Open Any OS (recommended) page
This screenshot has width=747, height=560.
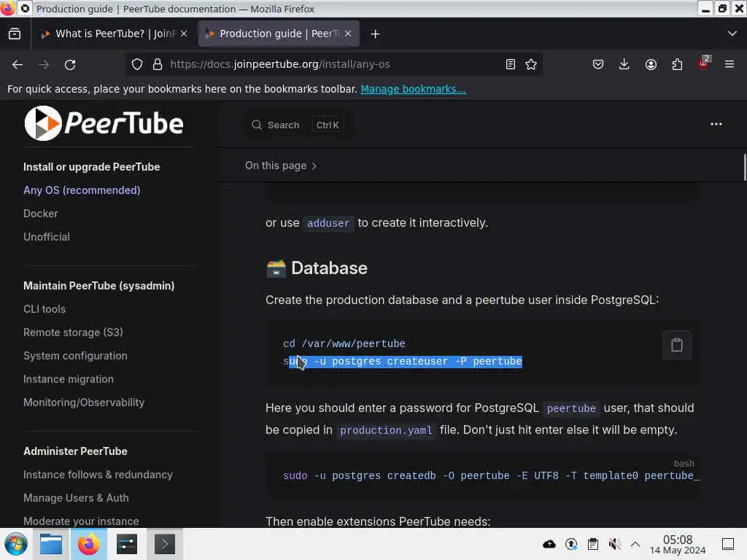coord(82,190)
